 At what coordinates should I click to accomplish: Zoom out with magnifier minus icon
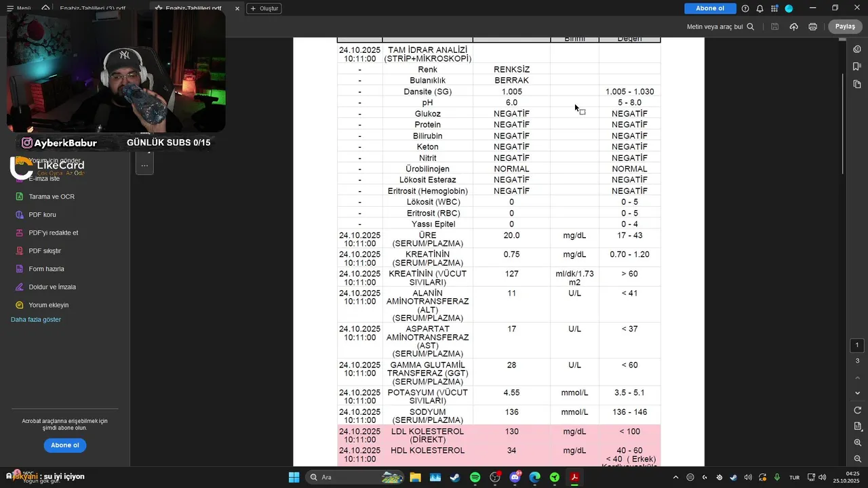(x=857, y=459)
